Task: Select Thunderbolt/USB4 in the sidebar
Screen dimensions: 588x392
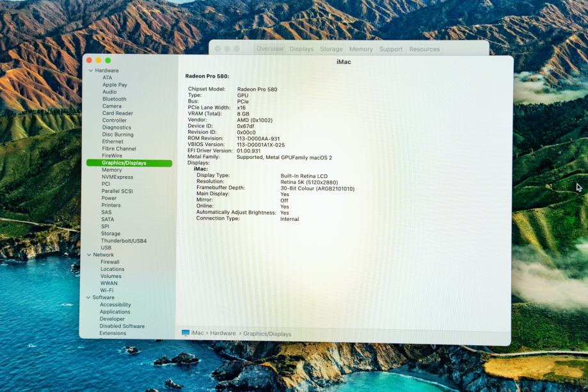Action: pyautogui.click(x=123, y=241)
